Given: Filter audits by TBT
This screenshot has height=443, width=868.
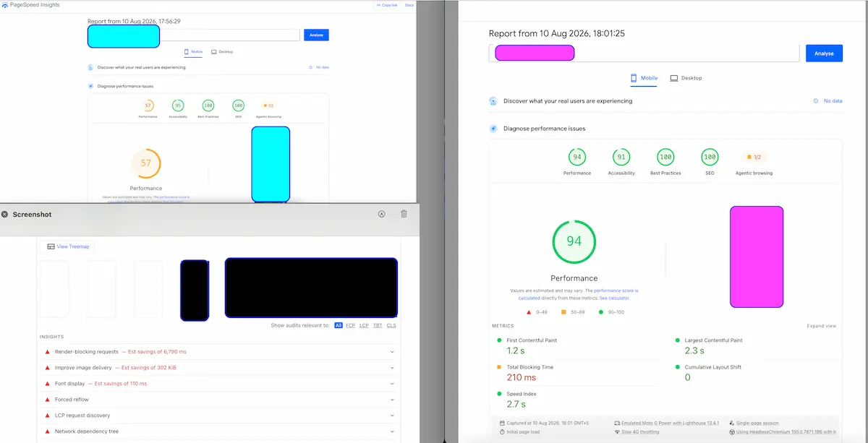Looking at the screenshot, I should coord(378,326).
